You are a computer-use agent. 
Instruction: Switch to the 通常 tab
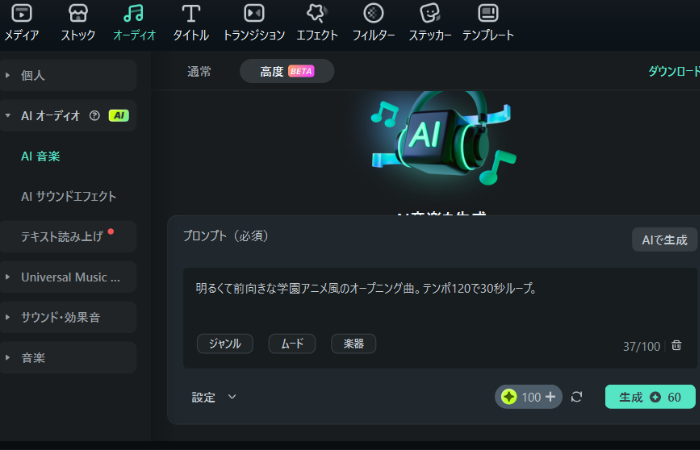tap(199, 71)
